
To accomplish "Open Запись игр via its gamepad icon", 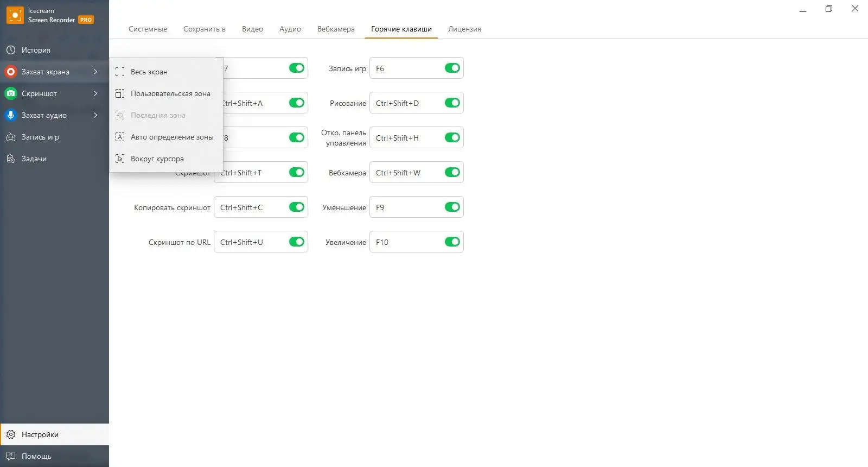I will [11, 137].
